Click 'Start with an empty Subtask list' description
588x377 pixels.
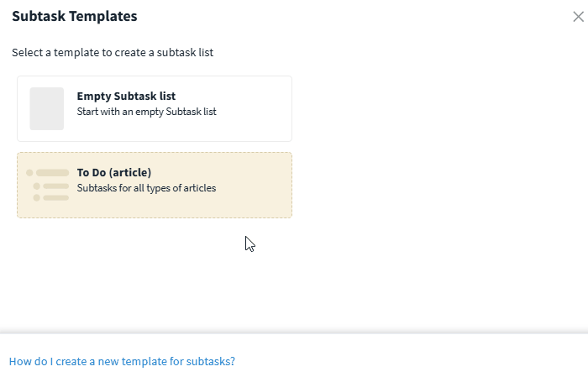pyautogui.click(x=147, y=112)
